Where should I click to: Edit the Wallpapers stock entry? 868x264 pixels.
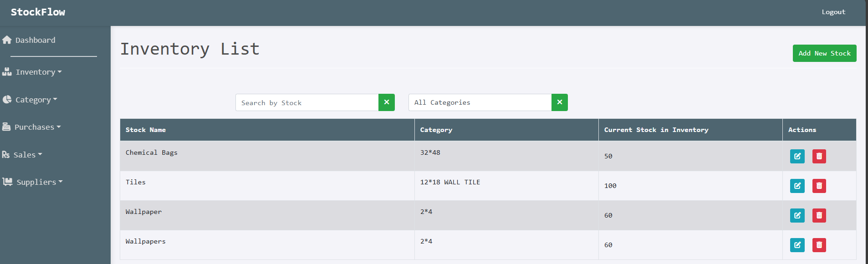[x=797, y=245]
